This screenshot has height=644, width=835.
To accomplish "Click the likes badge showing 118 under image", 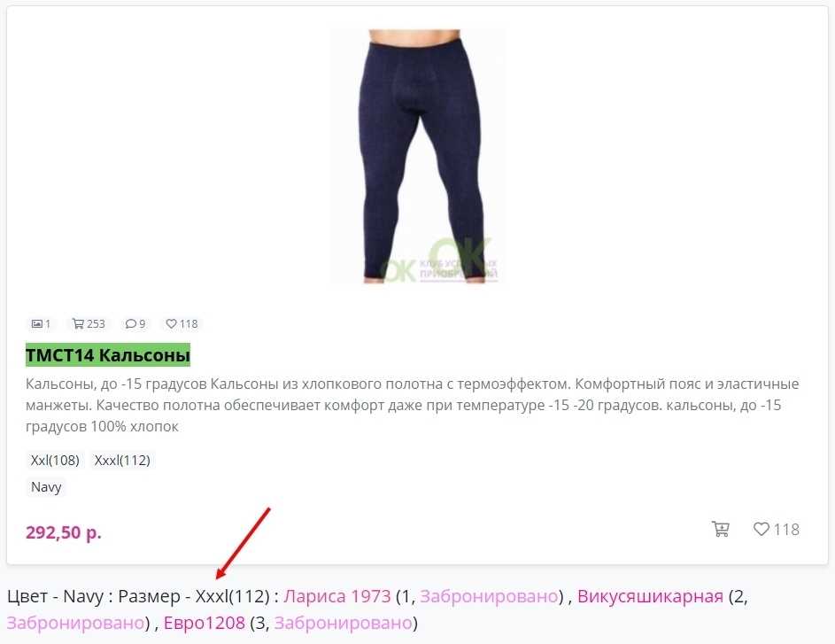I will pos(182,324).
